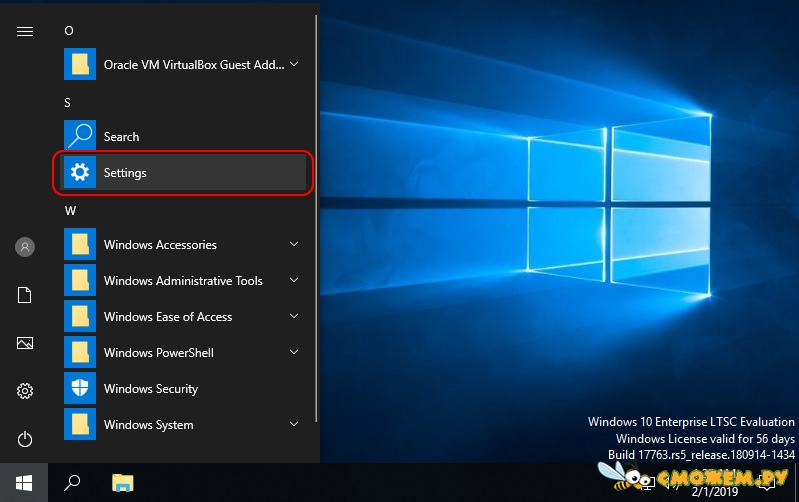
Task: Click the Start menu app list scrollbar
Action: (x=316, y=218)
